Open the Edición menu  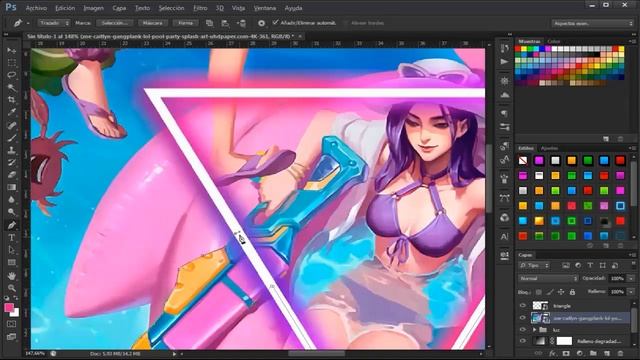[x=65, y=8]
